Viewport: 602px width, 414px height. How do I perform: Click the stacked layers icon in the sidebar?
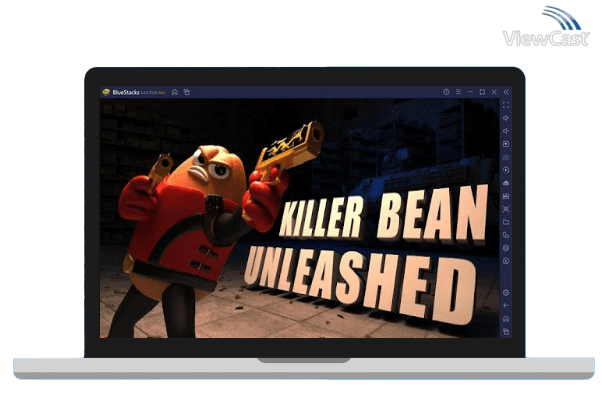pos(506,248)
